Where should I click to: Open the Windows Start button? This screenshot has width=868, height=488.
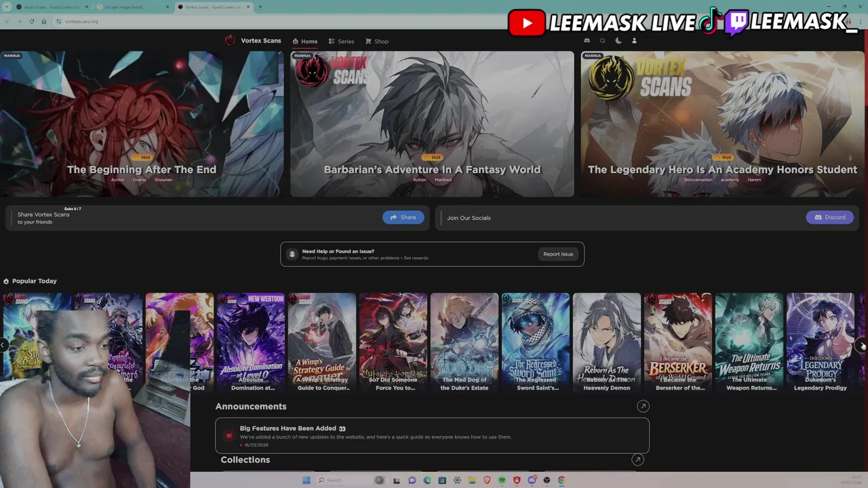pyautogui.click(x=307, y=480)
